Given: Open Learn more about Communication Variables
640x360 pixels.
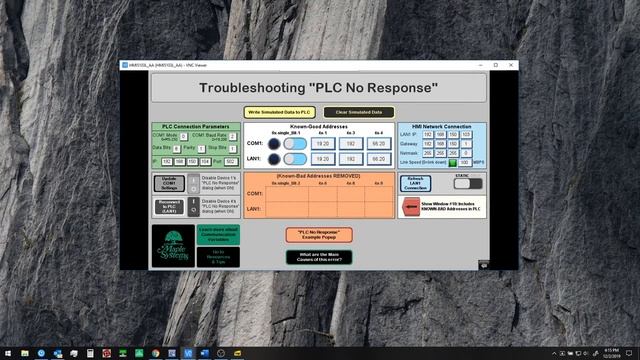Looking at the screenshot, I should pyautogui.click(x=218, y=235).
